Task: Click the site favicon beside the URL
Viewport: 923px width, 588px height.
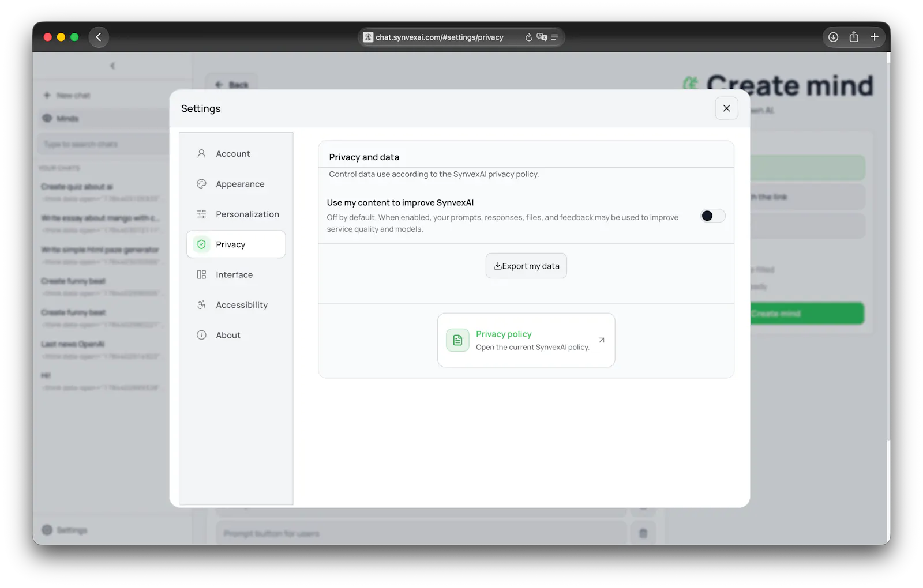Action: pos(368,37)
